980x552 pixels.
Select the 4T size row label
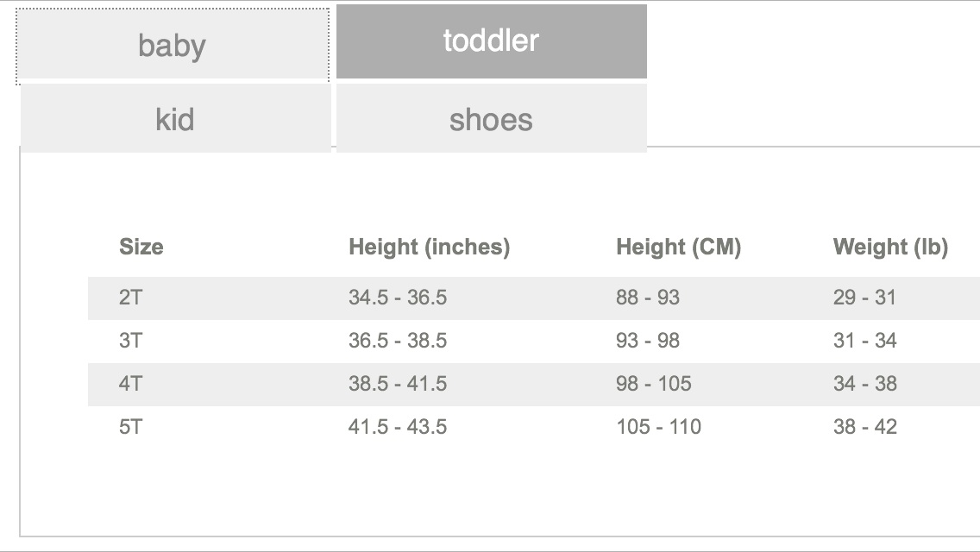click(130, 384)
